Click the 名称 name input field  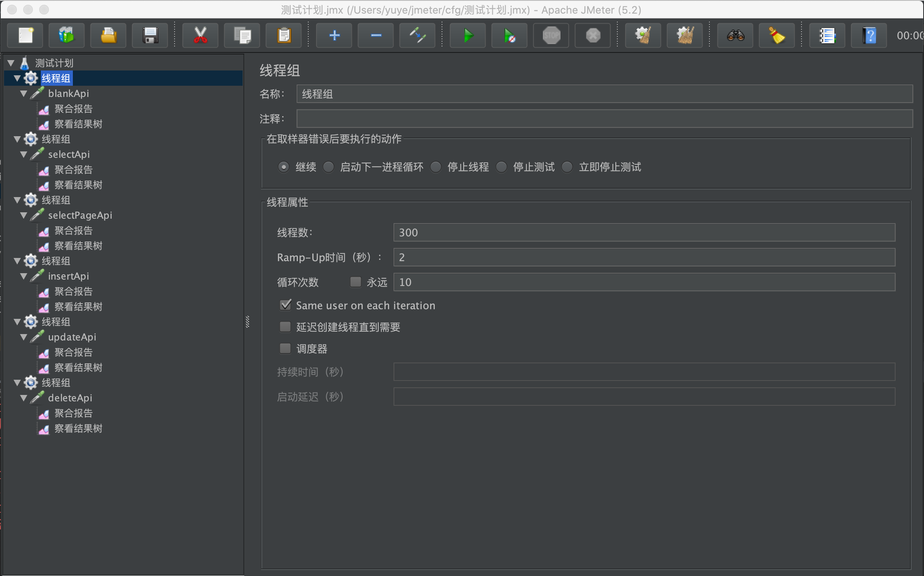[x=605, y=94]
